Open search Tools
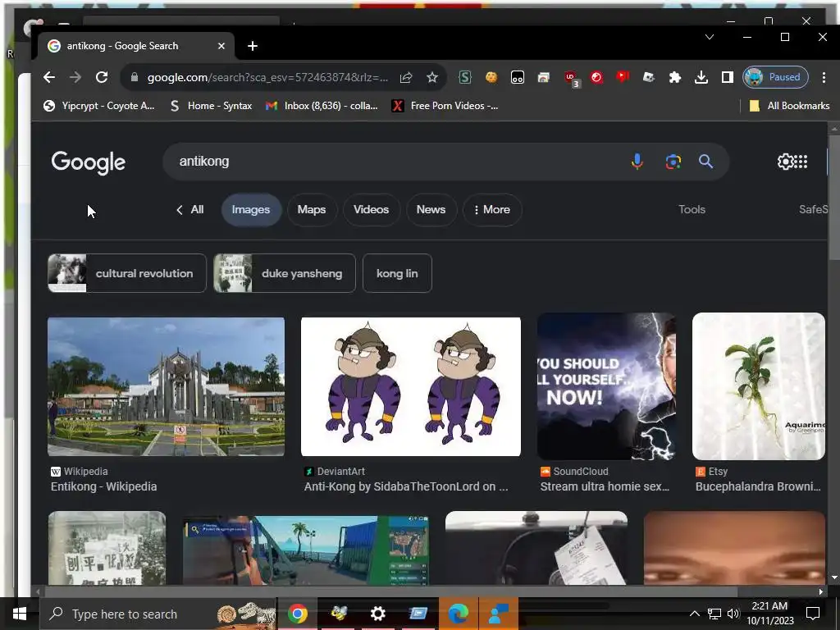 692,209
